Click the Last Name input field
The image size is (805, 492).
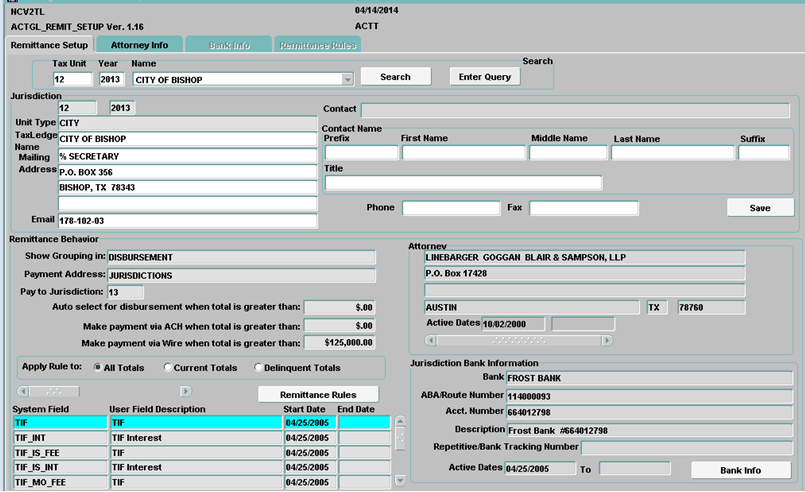click(x=673, y=153)
